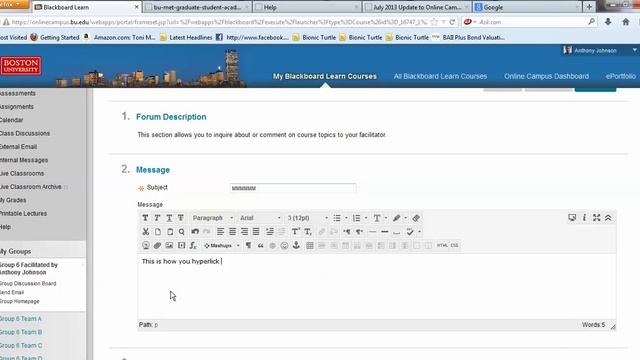
Task: Switch to the Help browser tab
Action: click(306, 7)
